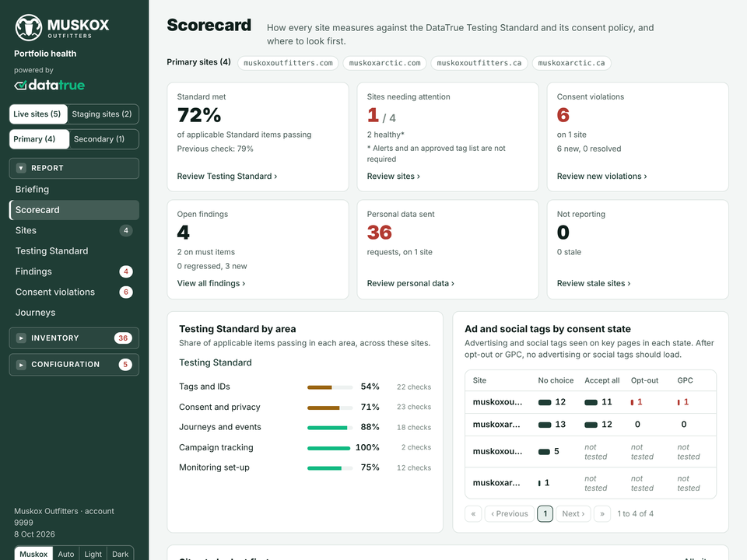This screenshot has width=747, height=560.
Task: Click the Consent and privacy progress bar
Action: pyautogui.click(x=330, y=408)
